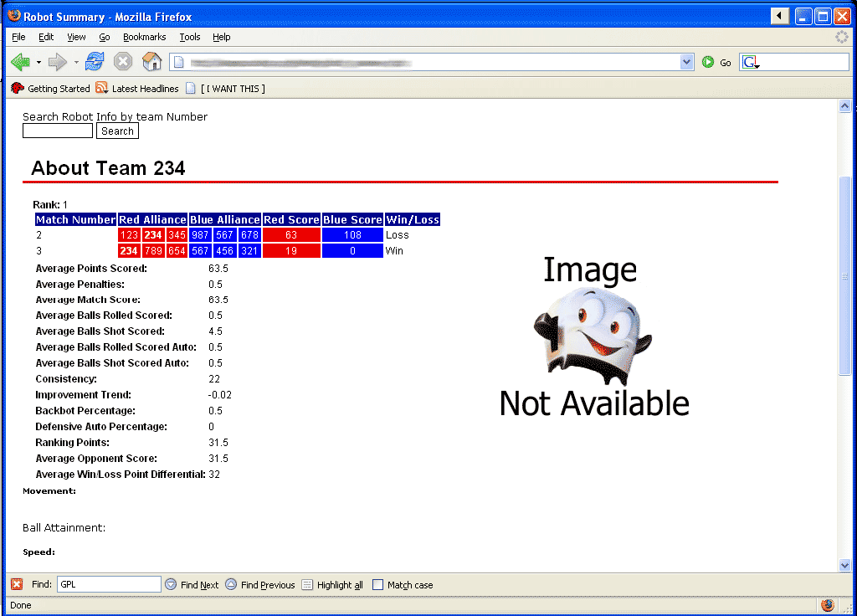Click the Find Next arrow icon

click(171, 584)
